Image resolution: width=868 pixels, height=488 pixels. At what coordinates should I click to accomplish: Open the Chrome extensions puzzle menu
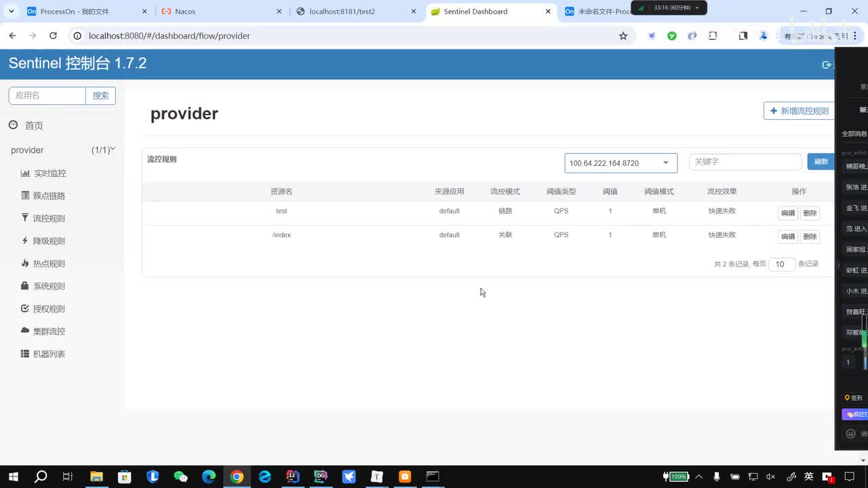point(713,36)
